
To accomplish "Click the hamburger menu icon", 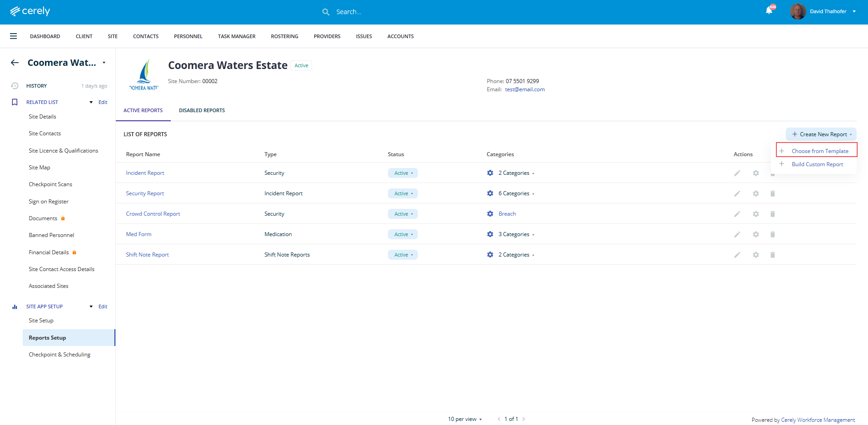I will point(14,36).
